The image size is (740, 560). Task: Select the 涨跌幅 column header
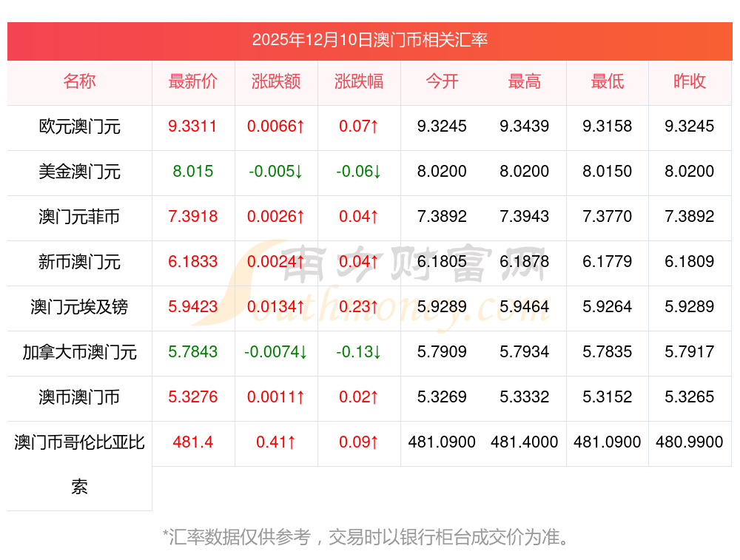(359, 81)
